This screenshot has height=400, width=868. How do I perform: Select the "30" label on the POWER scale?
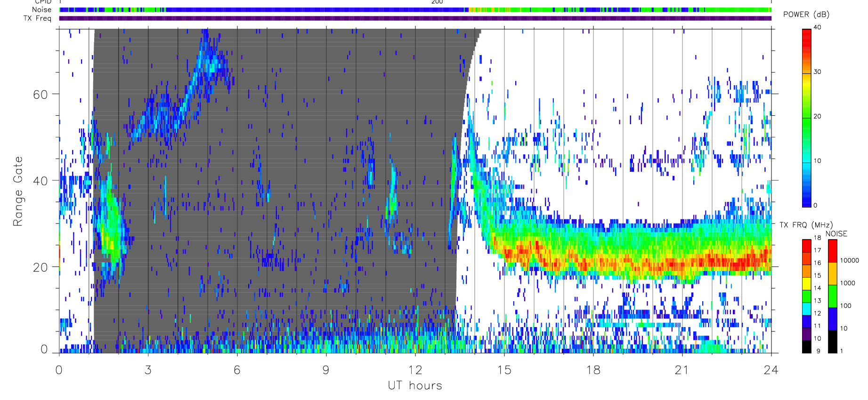(817, 72)
